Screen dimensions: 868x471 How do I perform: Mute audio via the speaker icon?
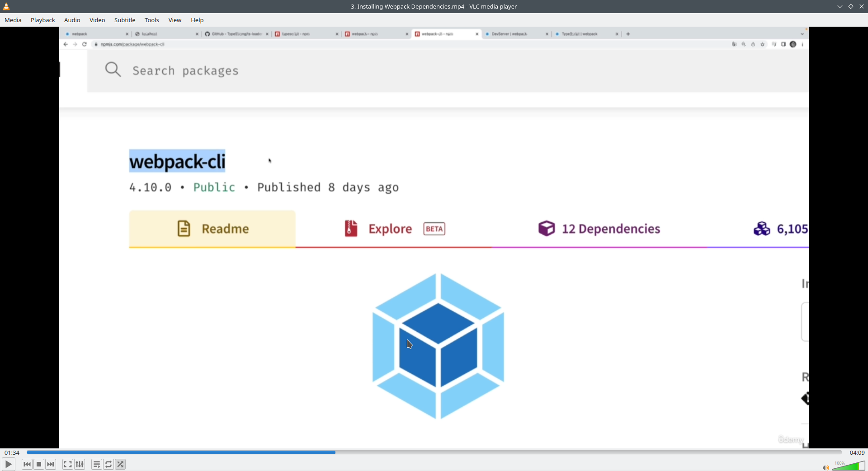826,467
